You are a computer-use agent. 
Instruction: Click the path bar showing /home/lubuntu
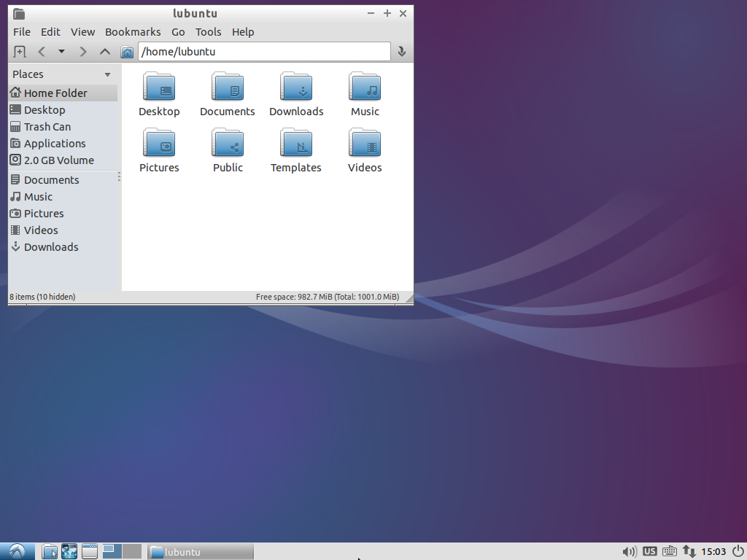264,52
